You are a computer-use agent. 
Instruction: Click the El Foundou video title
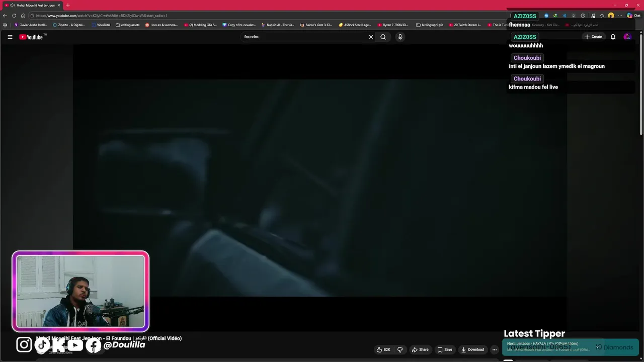pyautogui.click(x=109, y=338)
